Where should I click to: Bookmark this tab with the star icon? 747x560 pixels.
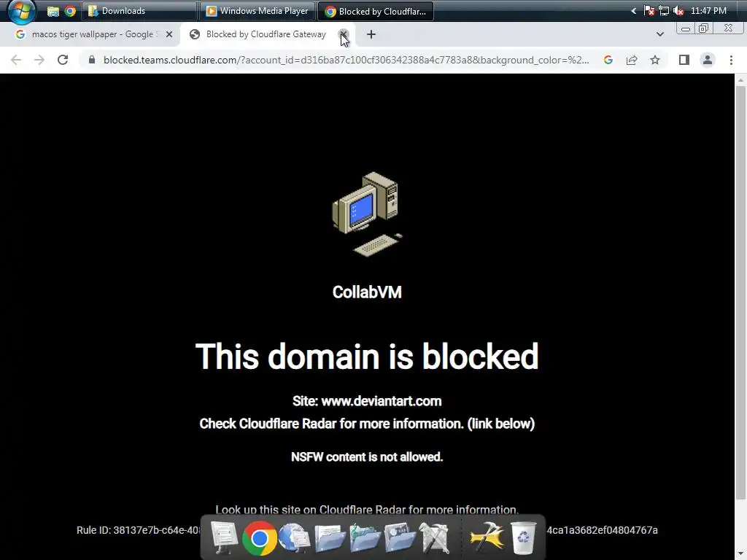click(655, 60)
